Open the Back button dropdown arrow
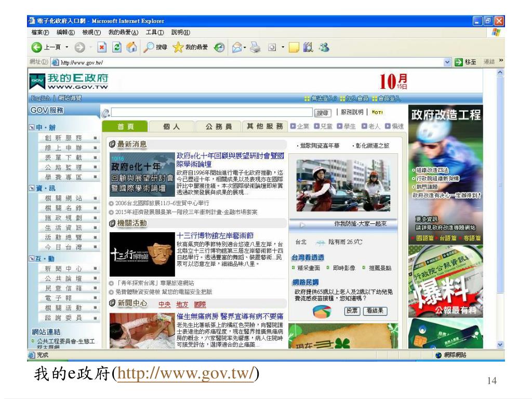The image size is (532, 399). point(67,47)
